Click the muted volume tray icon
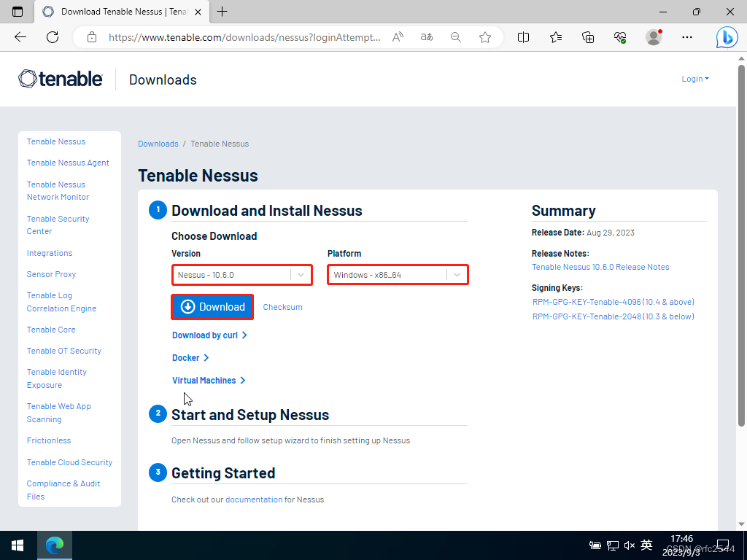Screen dimensions: 747x560 tap(630, 545)
